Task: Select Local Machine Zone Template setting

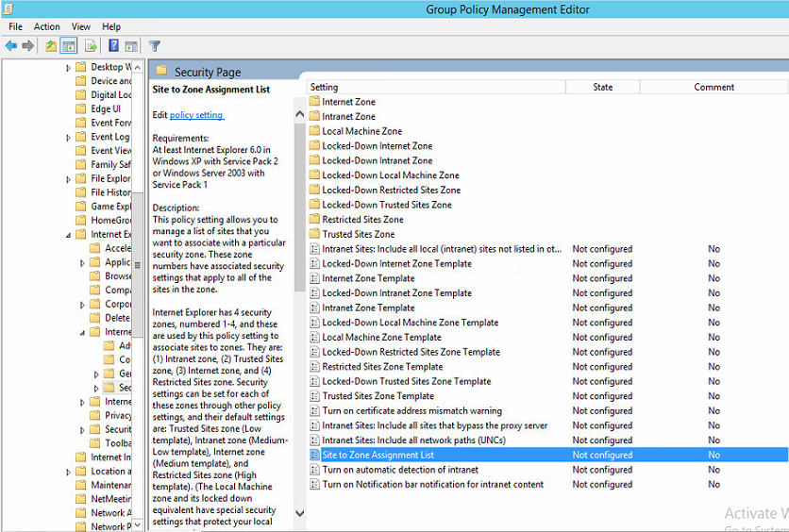Action: 381,338
